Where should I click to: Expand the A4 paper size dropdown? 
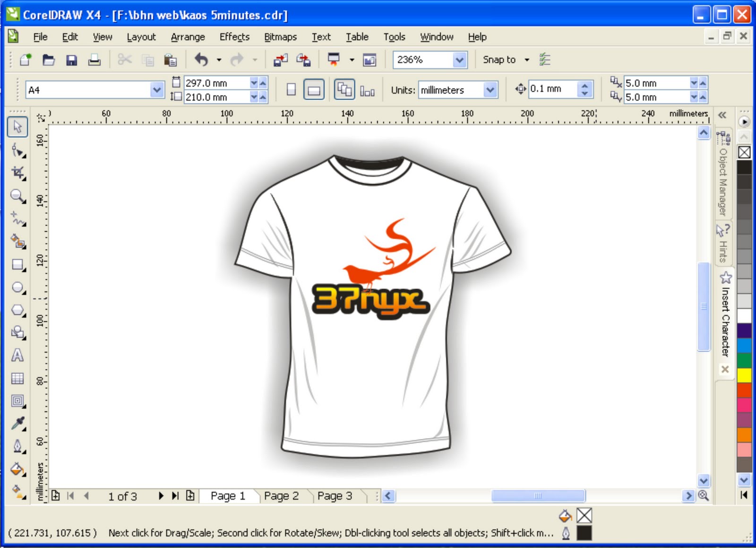pos(156,89)
